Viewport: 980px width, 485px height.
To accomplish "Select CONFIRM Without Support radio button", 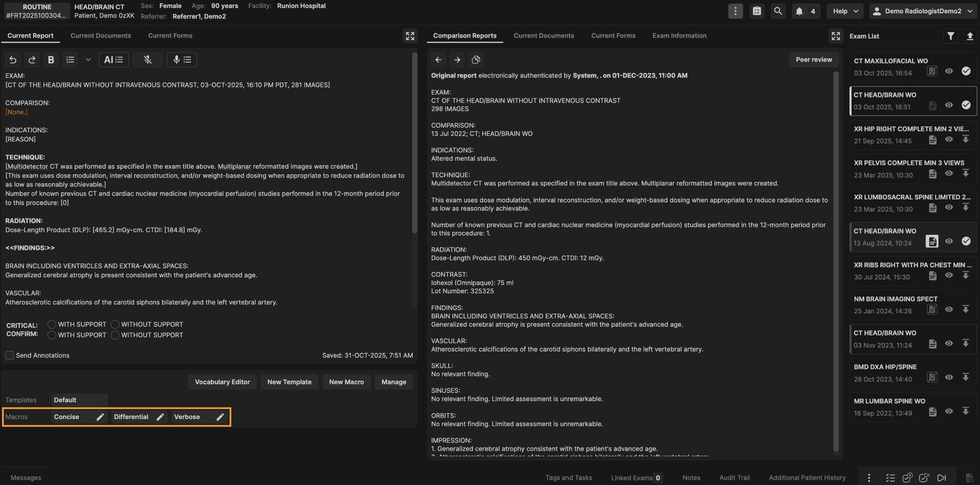I will coord(115,335).
